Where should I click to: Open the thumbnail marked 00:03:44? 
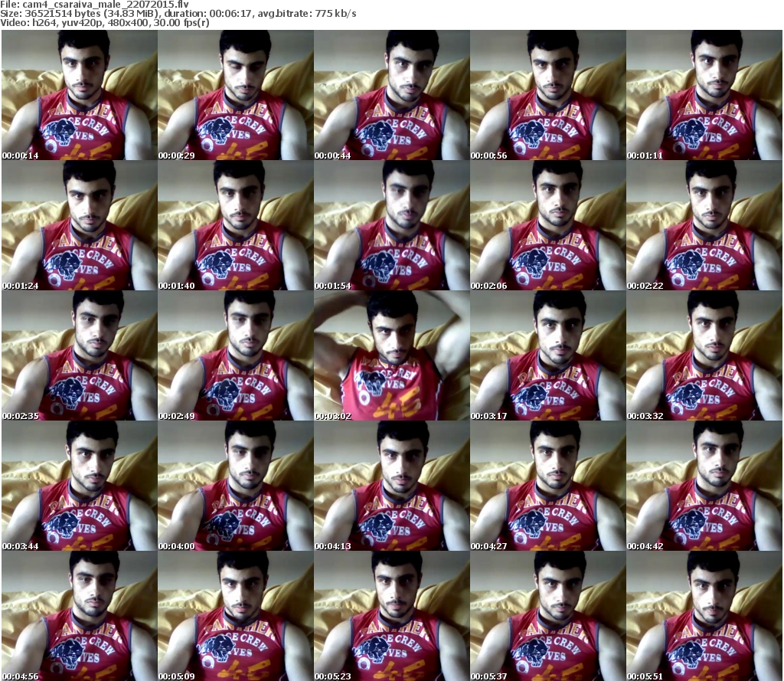pyautogui.click(x=79, y=486)
